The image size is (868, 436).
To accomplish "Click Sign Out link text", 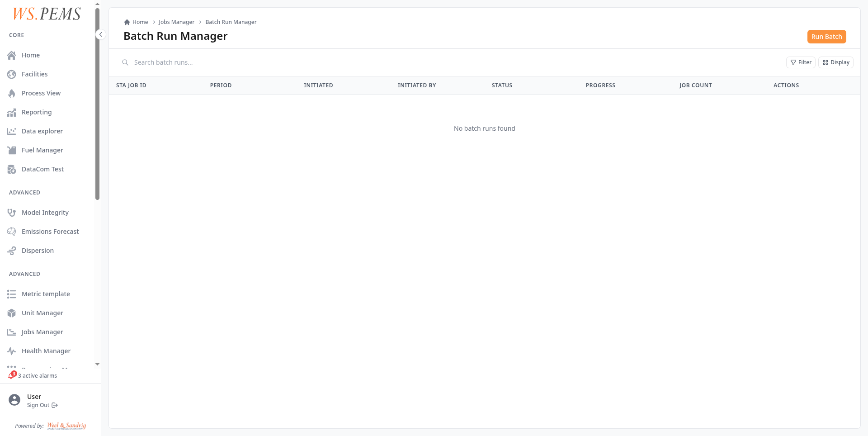I will pyautogui.click(x=38, y=405).
